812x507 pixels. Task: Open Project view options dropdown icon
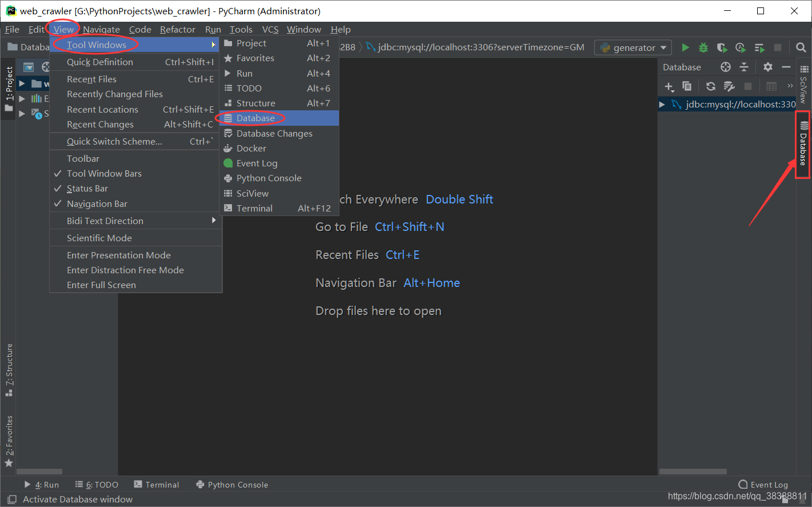click(29, 67)
